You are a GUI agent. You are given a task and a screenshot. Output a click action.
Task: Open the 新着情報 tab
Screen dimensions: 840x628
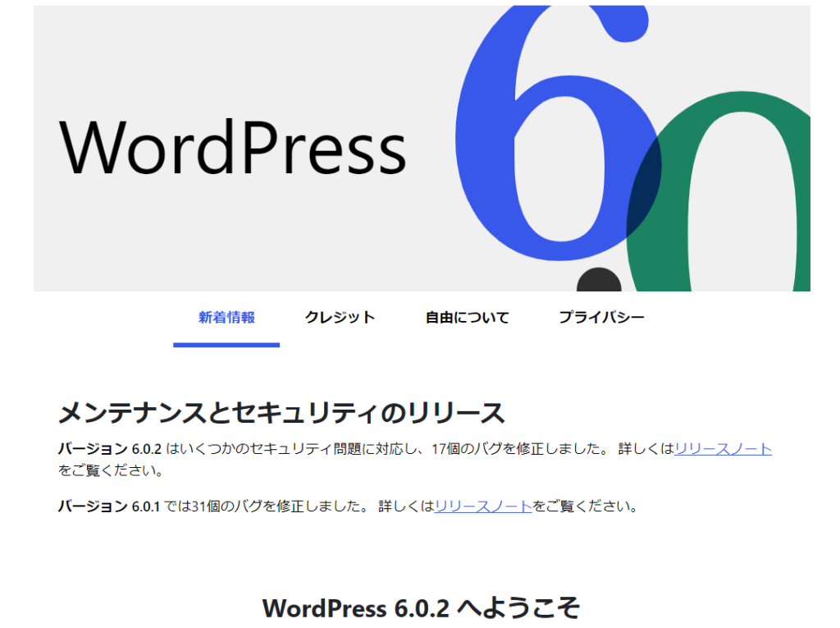click(226, 318)
